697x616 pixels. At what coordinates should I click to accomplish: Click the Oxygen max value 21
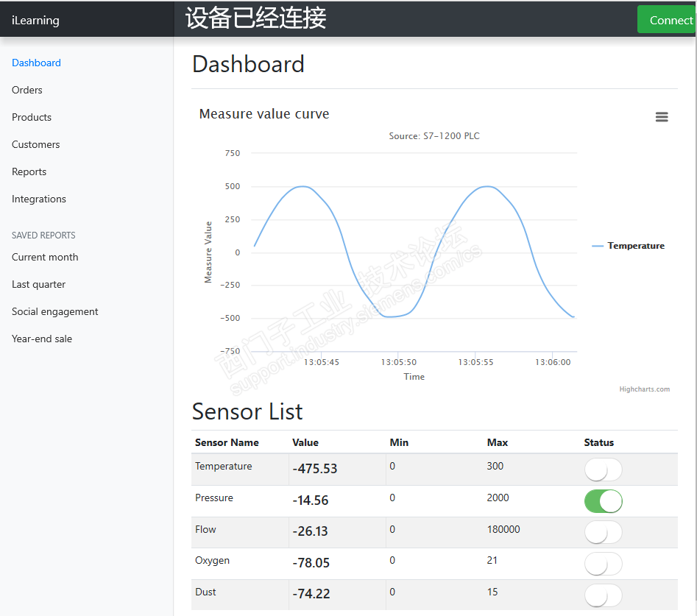click(x=492, y=561)
